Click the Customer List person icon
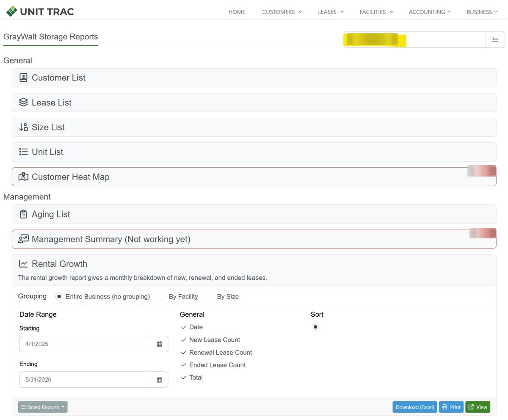This screenshot has height=420, width=508. (24, 77)
